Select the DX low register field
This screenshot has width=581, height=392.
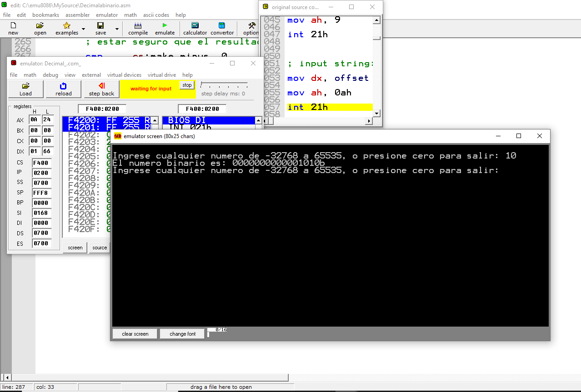48,151
